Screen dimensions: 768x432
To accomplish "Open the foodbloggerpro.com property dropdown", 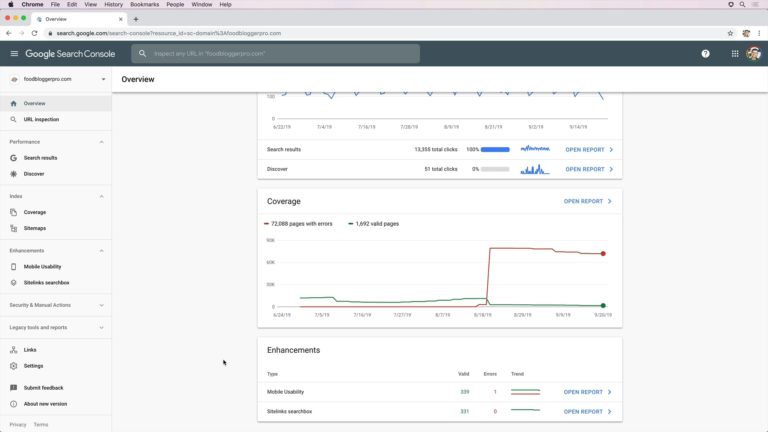I will click(x=103, y=79).
